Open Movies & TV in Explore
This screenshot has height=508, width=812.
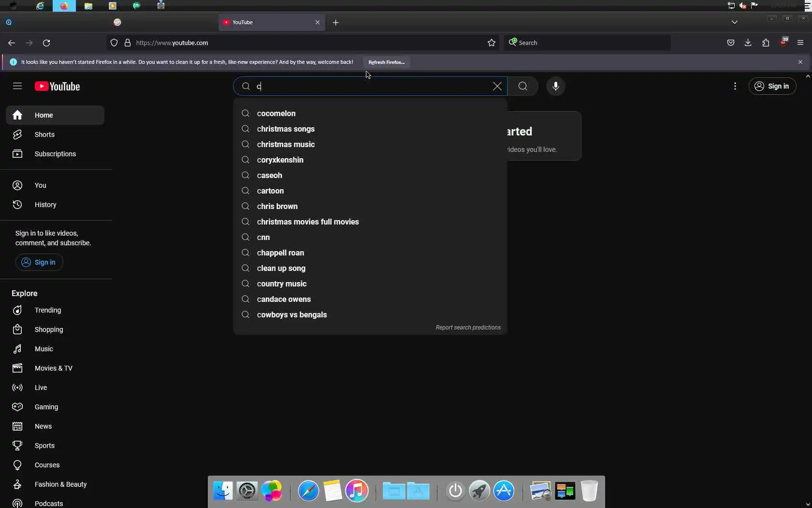pyautogui.click(x=55, y=368)
